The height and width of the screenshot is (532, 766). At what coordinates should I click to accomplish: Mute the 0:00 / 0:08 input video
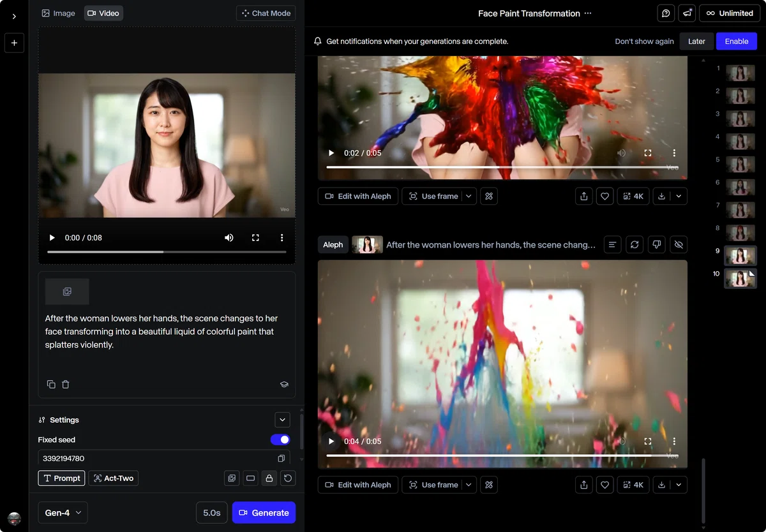pos(229,238)
